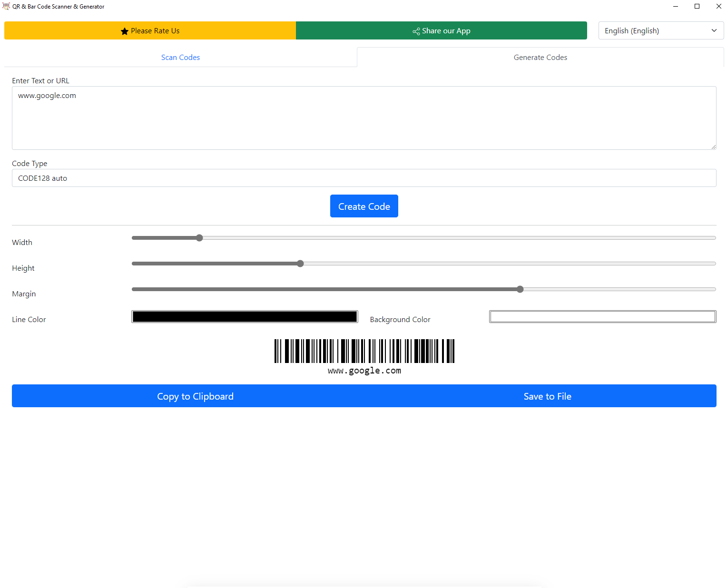Switch to the Scan Codes tab
The width and height of the screenshot is (727, 588).
(180, 57)
